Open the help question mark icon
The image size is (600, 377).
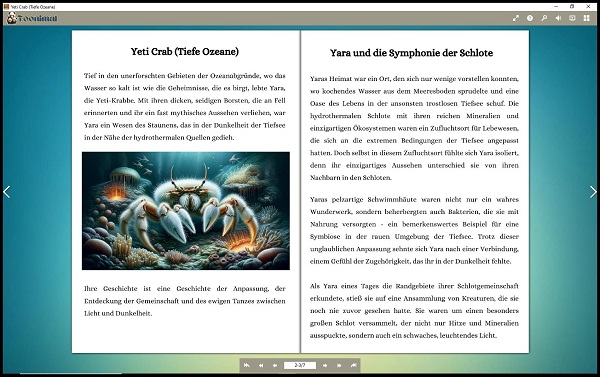click(530, 18)
